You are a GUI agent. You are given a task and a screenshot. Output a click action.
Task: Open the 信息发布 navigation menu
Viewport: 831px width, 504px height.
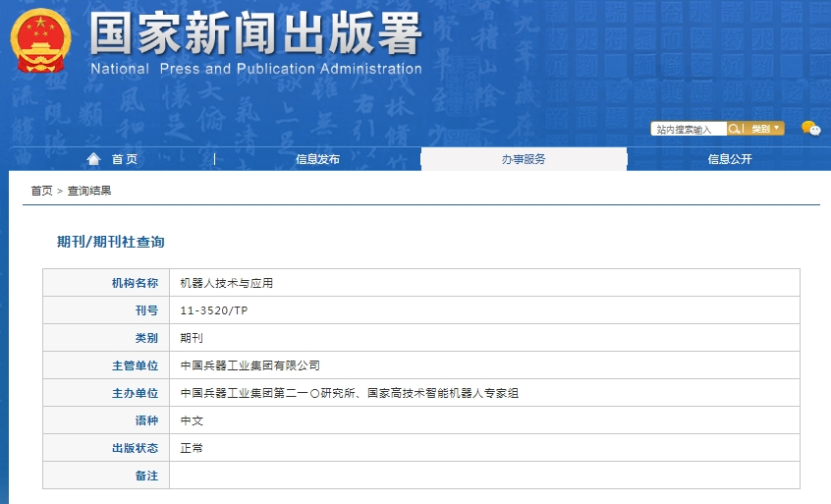click(x=317, y=159)
